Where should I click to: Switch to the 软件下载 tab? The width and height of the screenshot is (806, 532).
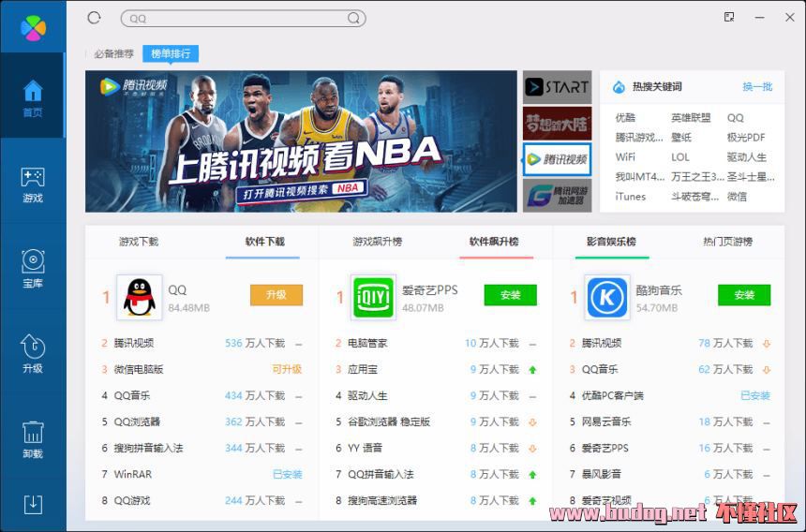click(264, 242)
